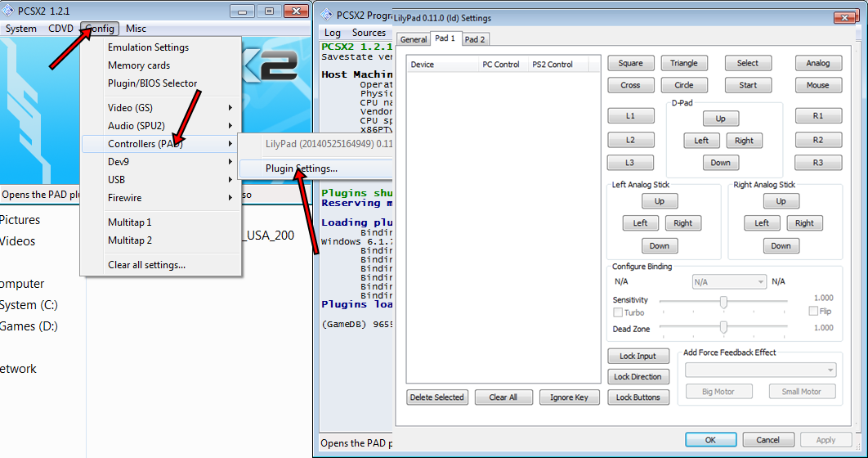Click Lock Input button
The height and width of the screenshot is (458, 868).
[638, 356]
